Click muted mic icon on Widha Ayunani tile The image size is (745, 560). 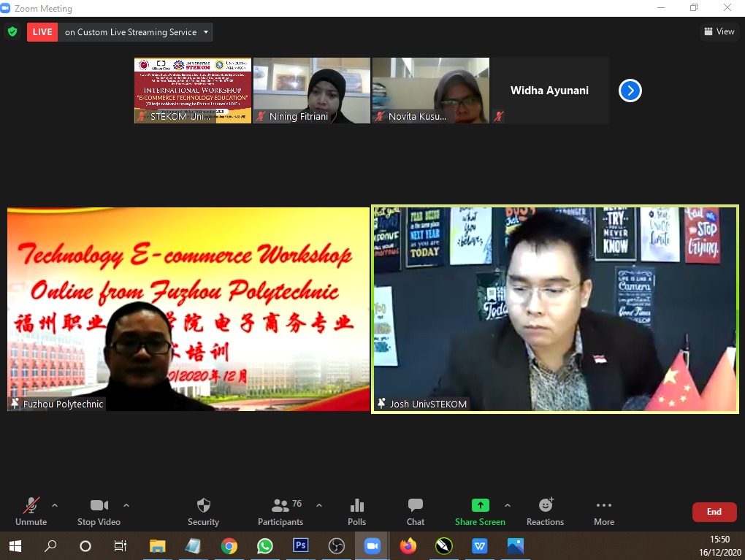tap(498, 116)
